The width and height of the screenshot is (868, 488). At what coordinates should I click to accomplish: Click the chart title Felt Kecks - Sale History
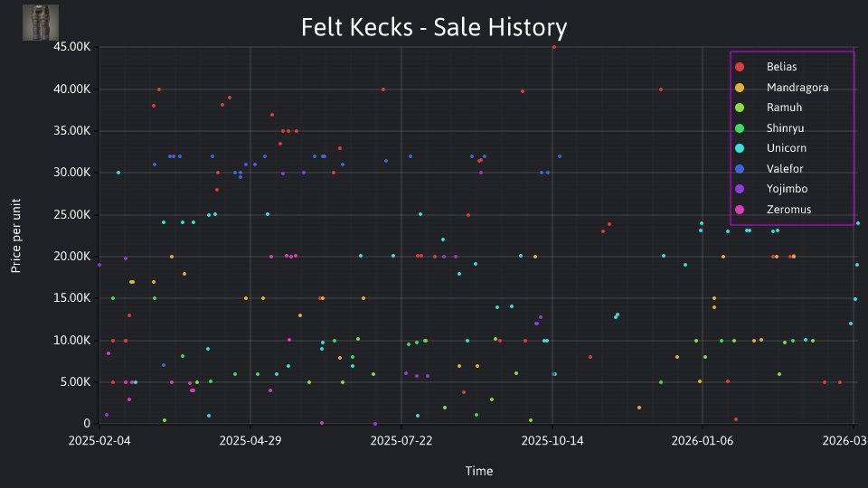coord(434,28)
